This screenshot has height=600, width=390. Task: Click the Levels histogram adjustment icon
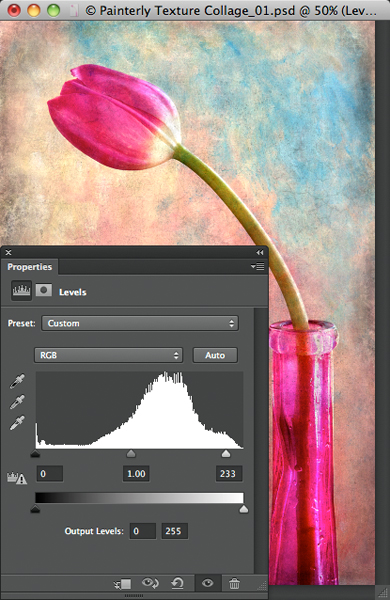pyautogui.click(x=21, y=291)
